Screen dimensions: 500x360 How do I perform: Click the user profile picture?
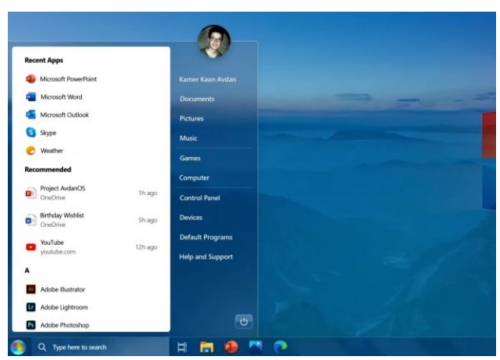coord(214,41)
